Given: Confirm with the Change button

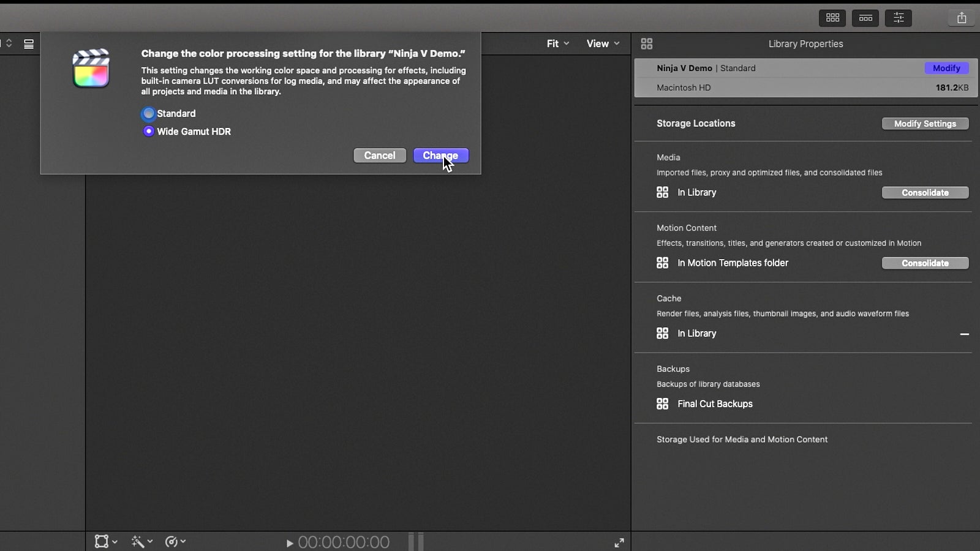Looking at the screenshot, I should tap(441, 156).
